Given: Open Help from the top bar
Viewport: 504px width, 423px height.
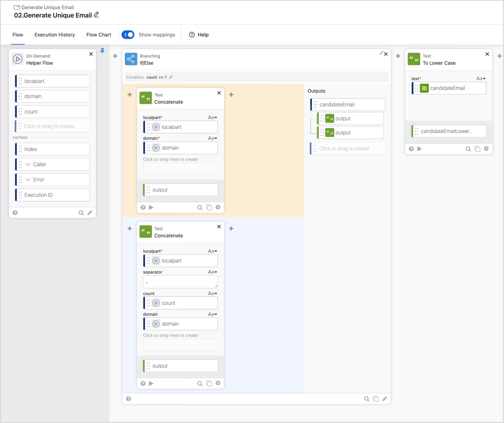Looking at the screenshot, I should point(199,35).
